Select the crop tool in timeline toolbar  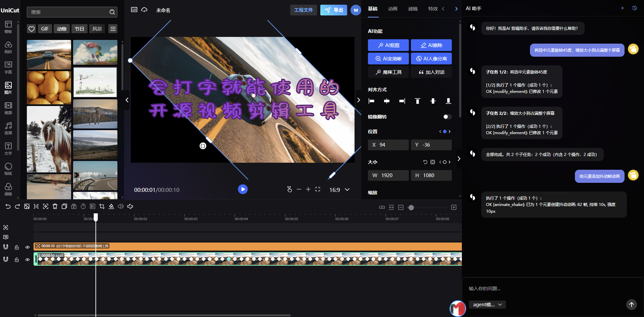click(102, 207)
